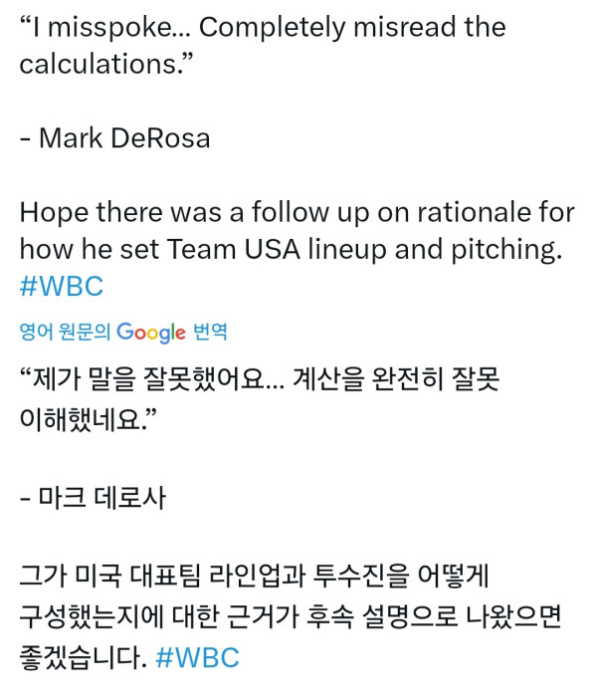
Task: Click the English quote line starting 'I misspoke'
Action: (263, 27)
